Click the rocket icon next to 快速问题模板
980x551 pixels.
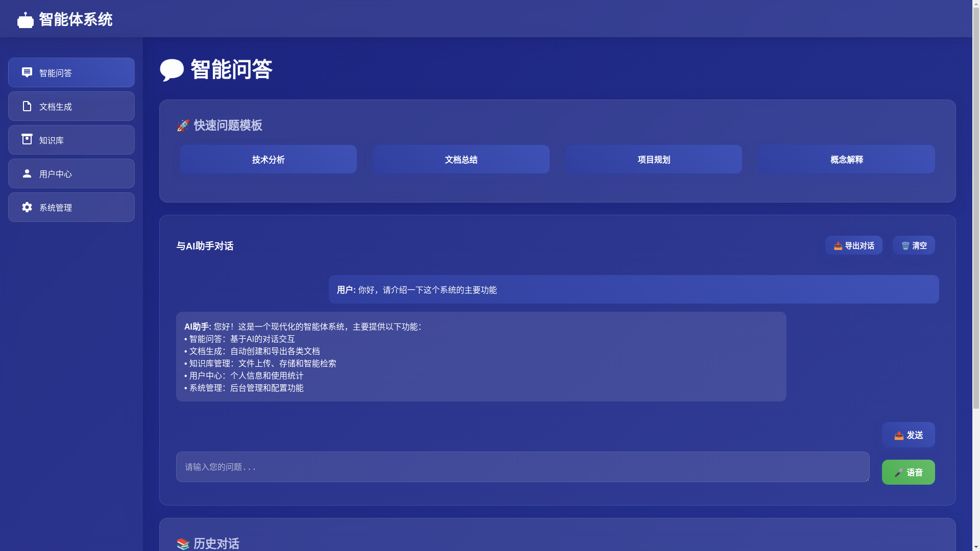point(183,126)
